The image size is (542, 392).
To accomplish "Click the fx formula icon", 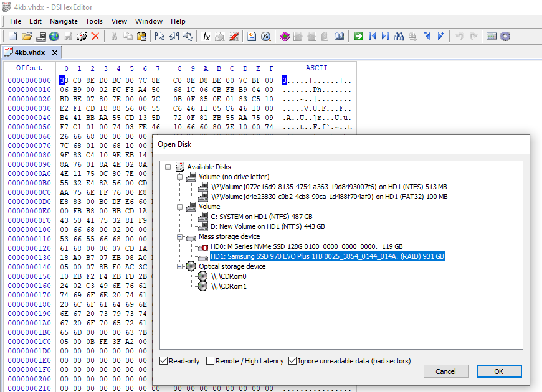I will point(206,36).
